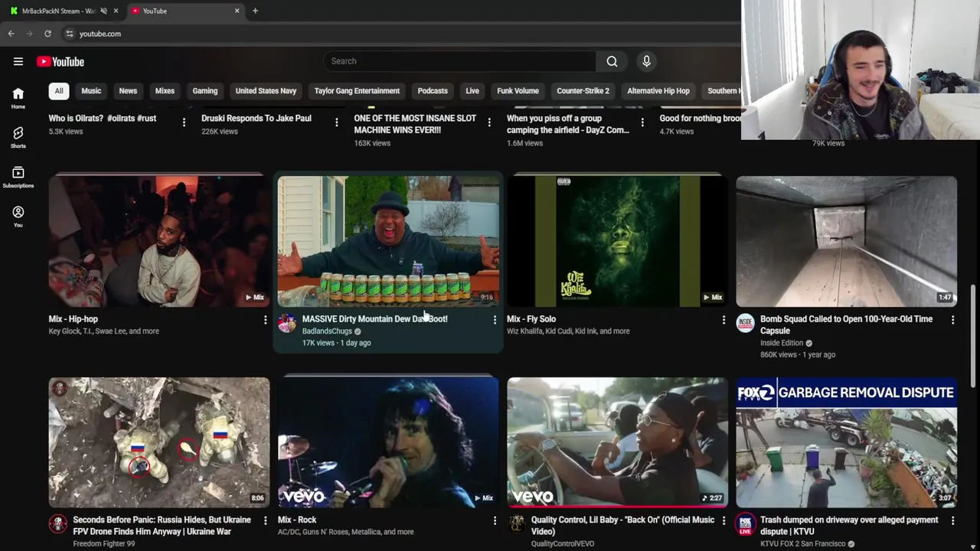Viewport: 980px width, 551px height.
Task: Open the Inside Edition channel name link
Action: (x=782, y=343)
